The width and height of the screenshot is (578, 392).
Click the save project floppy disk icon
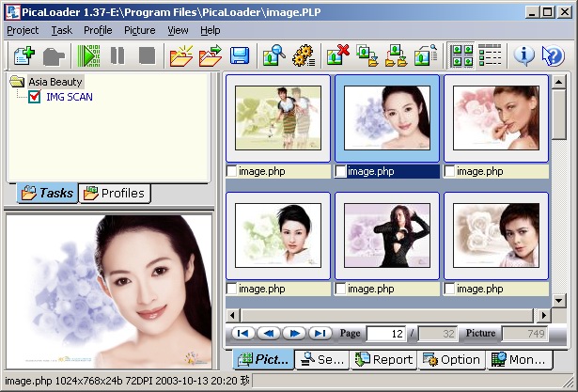(239, 55)
